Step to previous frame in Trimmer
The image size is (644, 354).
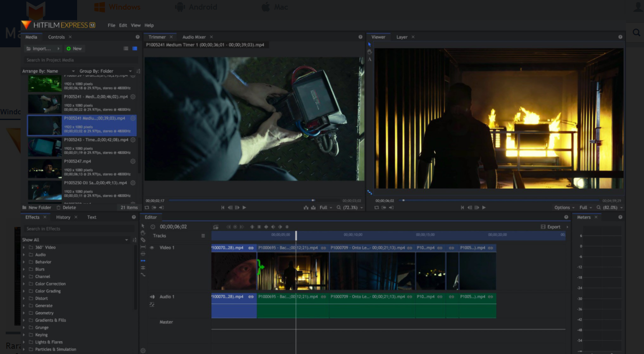point(230,208)
